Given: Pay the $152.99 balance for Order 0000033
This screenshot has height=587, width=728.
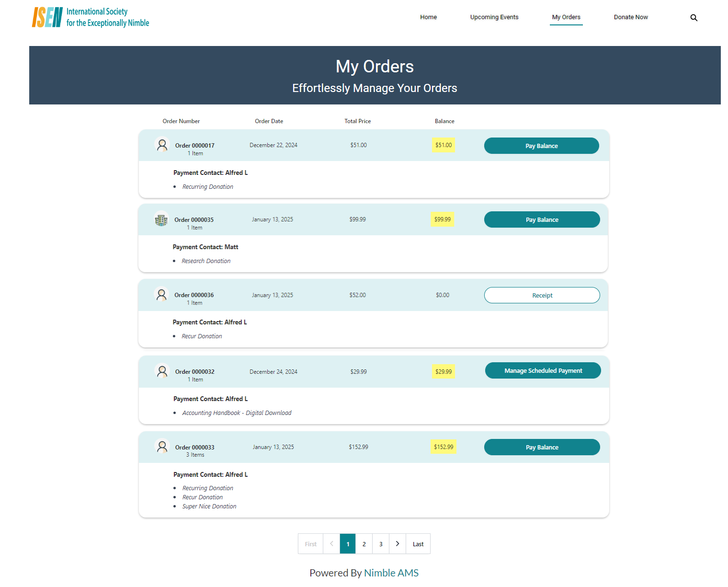Looking at the screenshot, I should point(542,447).
